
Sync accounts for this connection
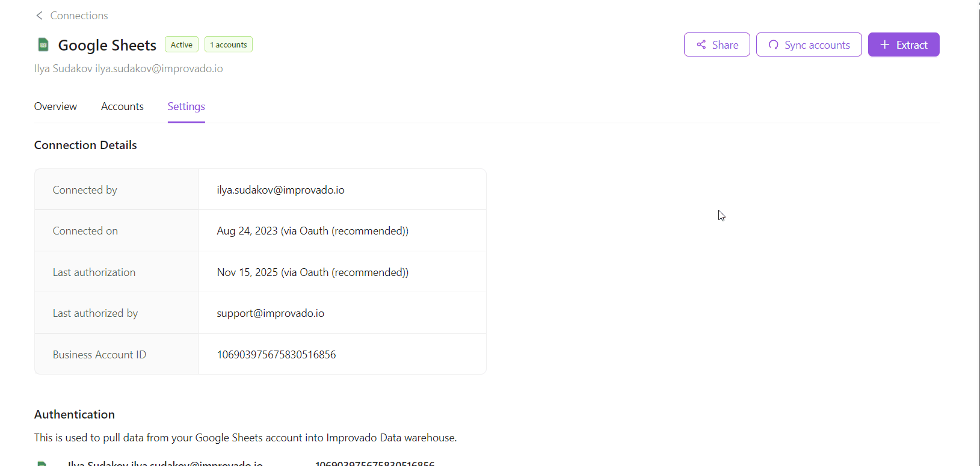tap(809, 44)
